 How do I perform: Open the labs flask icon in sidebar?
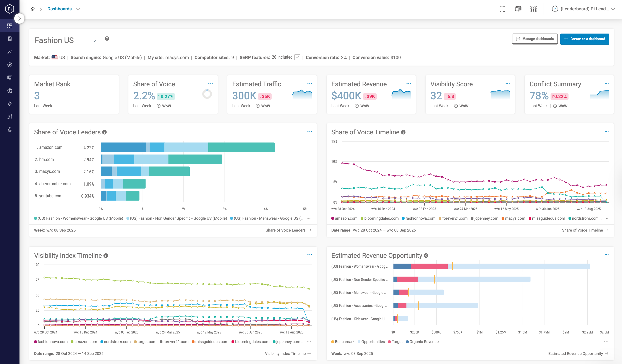[10, 129]
